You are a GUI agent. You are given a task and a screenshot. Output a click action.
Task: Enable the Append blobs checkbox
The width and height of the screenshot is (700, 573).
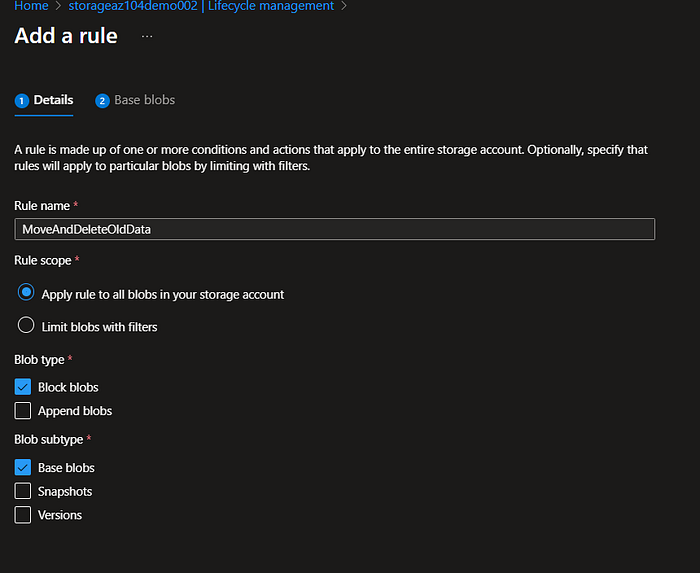(23, 411)
